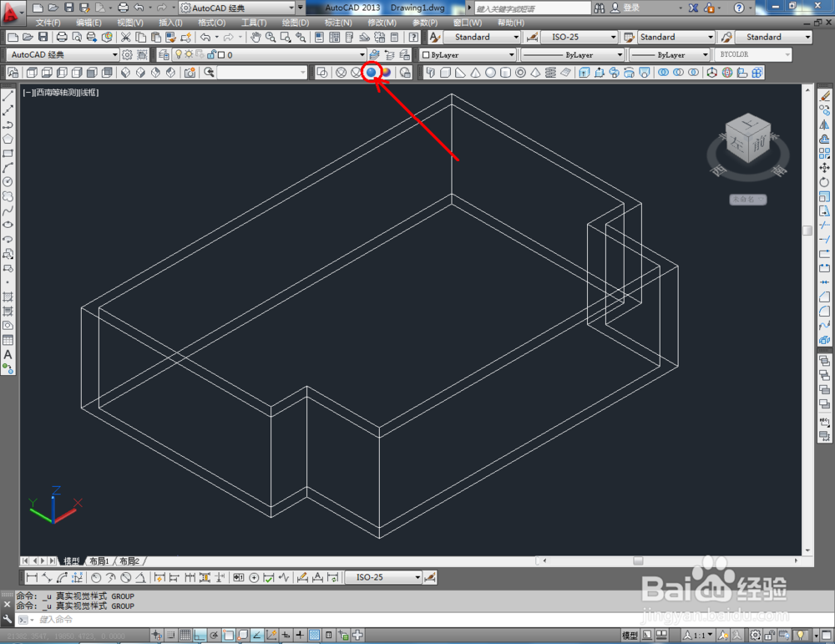Click the Linear dimension icon
This screenshot has height=644, width=835.
click(x=32, y=577)
